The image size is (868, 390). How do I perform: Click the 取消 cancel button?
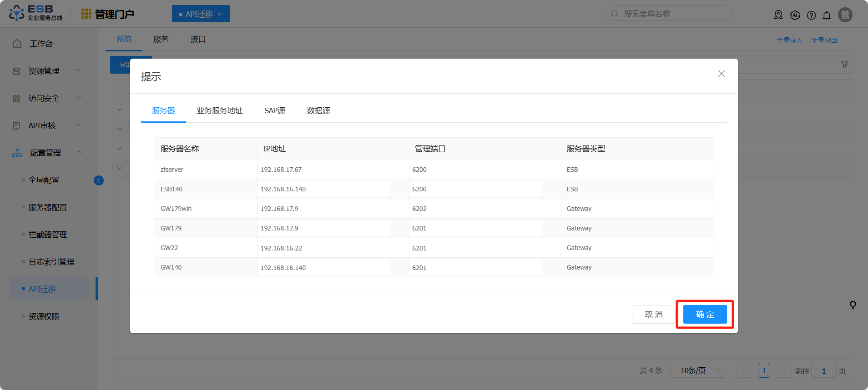pyautogui.click(x=653, y=315)
